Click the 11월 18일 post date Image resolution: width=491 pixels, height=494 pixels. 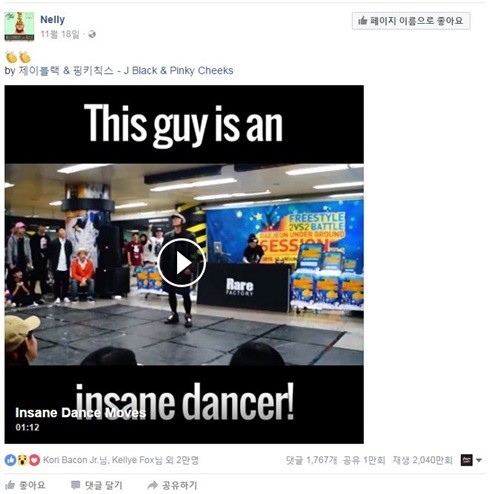point(60,34)
